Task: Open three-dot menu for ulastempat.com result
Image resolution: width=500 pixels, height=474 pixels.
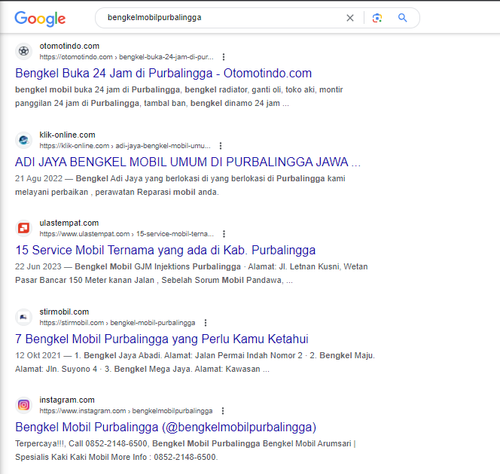Action: (224, 234)
